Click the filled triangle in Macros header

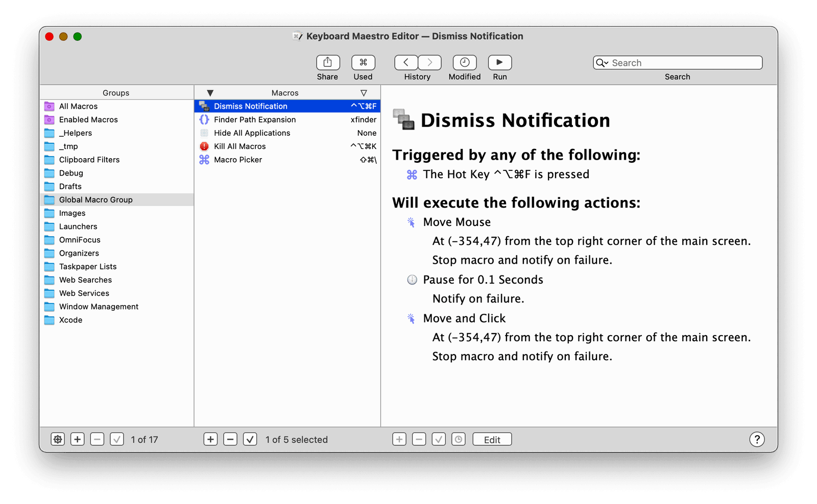[210, 93]
